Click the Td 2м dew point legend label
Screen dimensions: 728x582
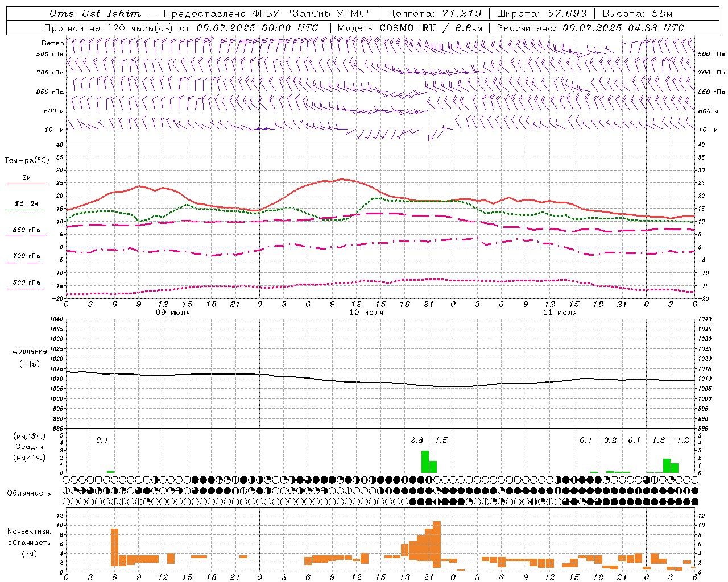pos(26,203)
